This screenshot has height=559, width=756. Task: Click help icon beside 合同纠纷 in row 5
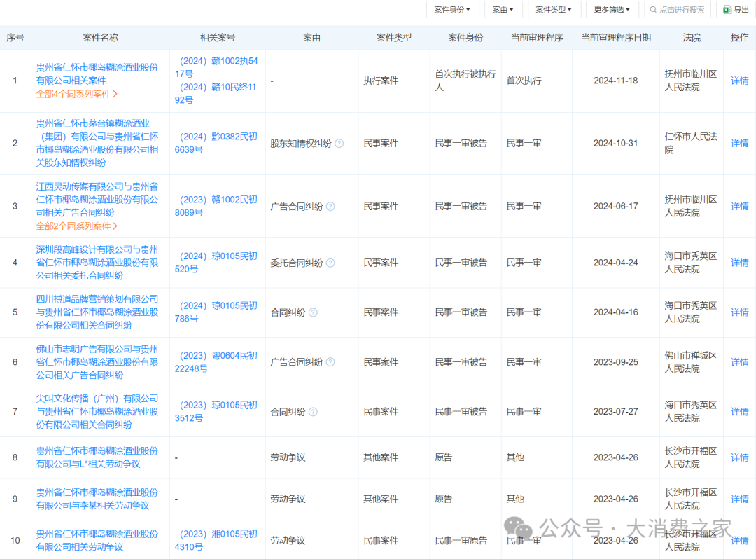tap(313, 312)
